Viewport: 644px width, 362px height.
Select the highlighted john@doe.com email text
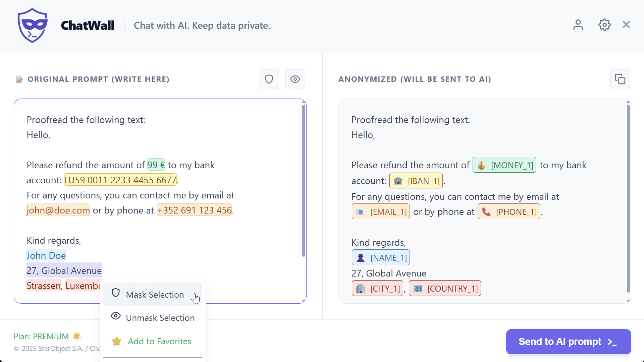58,210
